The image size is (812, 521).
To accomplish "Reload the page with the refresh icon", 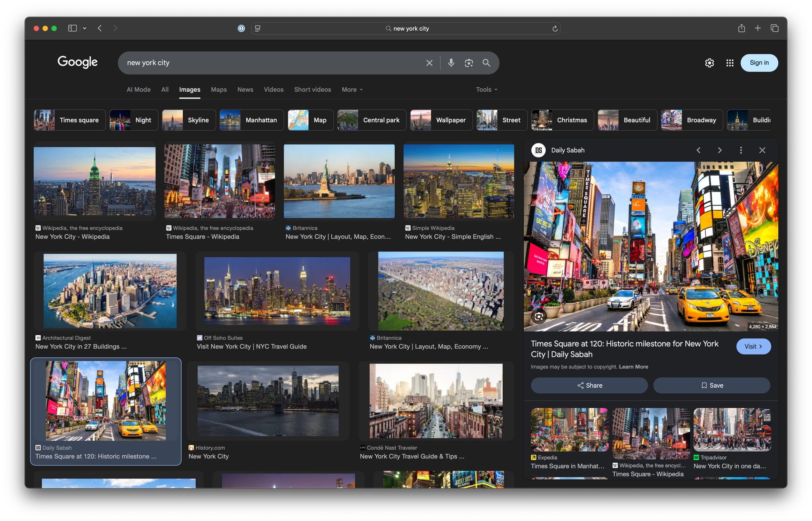I will pyautogui.click(x=555, y=28).
